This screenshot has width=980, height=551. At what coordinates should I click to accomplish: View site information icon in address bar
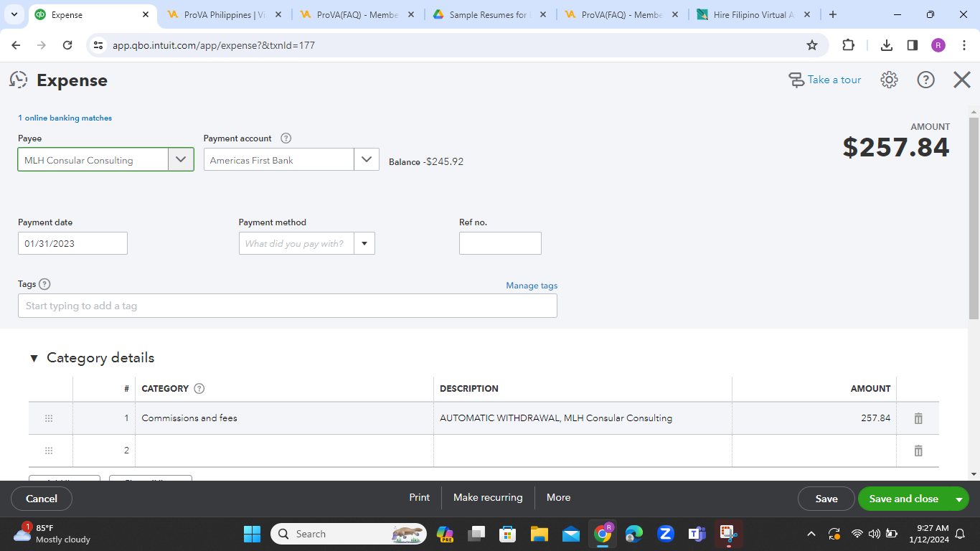tap(99, 45)
